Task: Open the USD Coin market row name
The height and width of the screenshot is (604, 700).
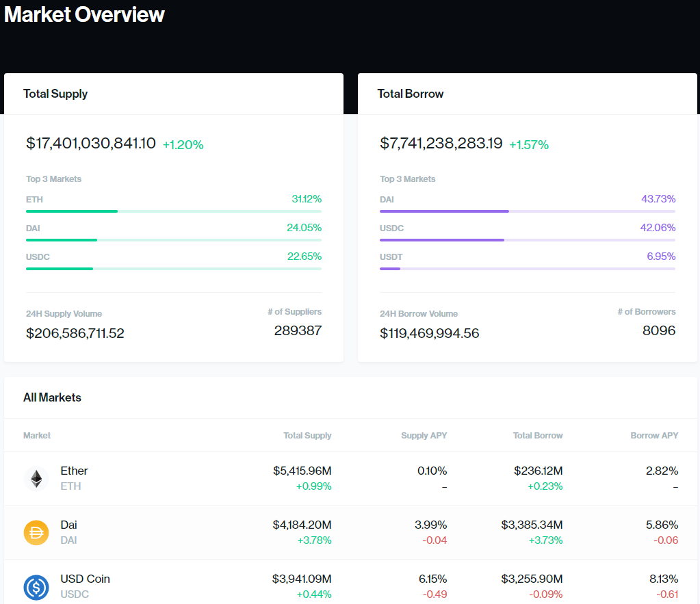Action: click(x=85, y=579)
